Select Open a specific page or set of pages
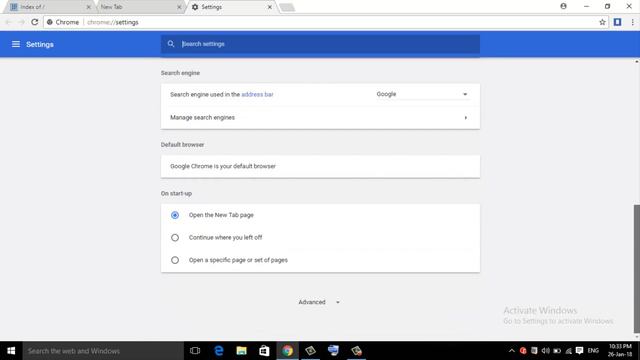The width and height of the screenshot is (640, 360). coord(175,260)
